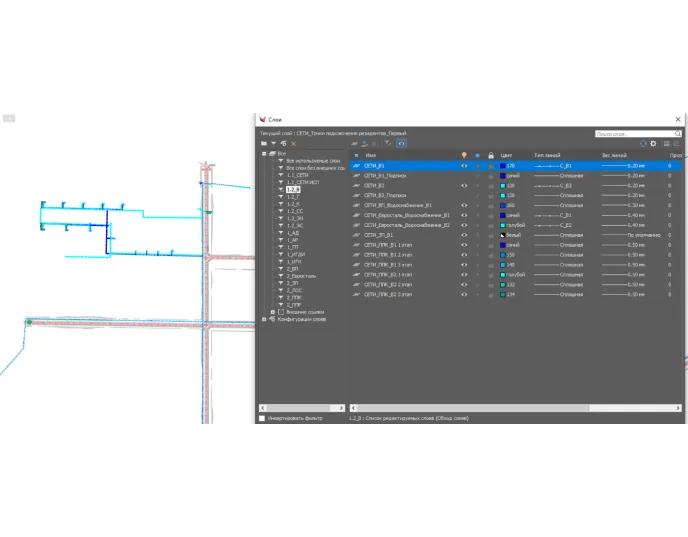688x537 pixels.
Task: Collapse the Все tree node
Action: click(263, 153)
